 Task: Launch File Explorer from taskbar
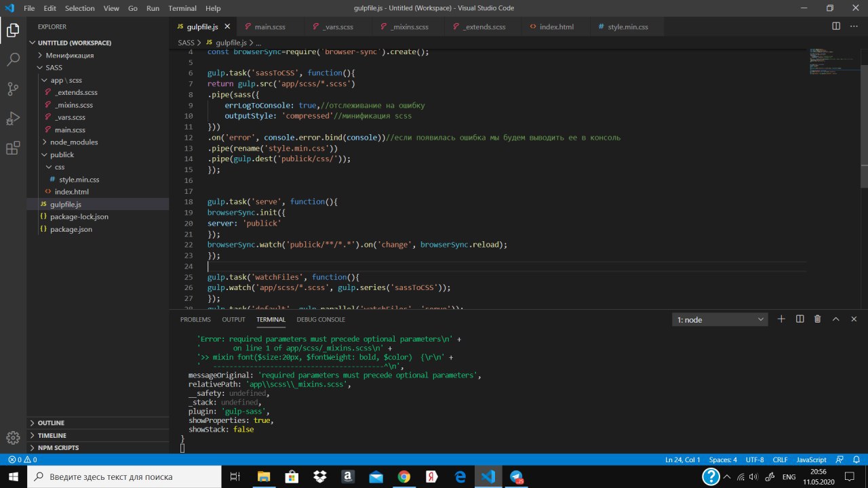[x=263, y=476]
